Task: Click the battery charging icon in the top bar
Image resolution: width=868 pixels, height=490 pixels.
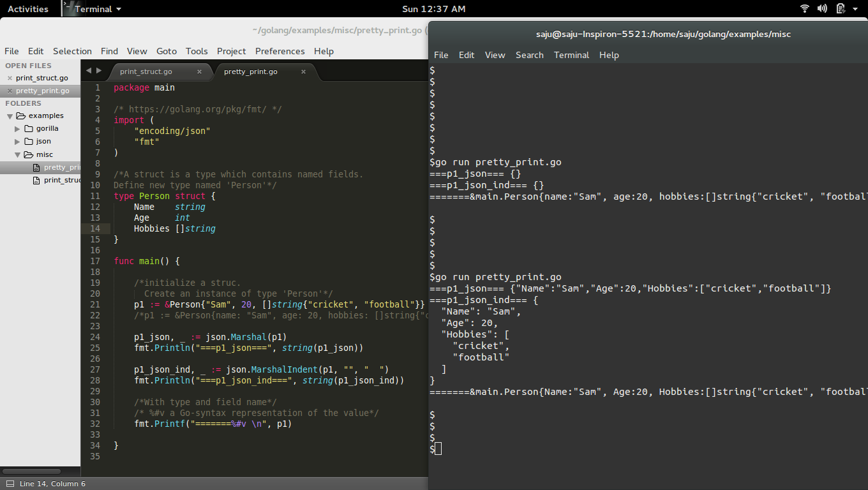Action: coord(839,8)
